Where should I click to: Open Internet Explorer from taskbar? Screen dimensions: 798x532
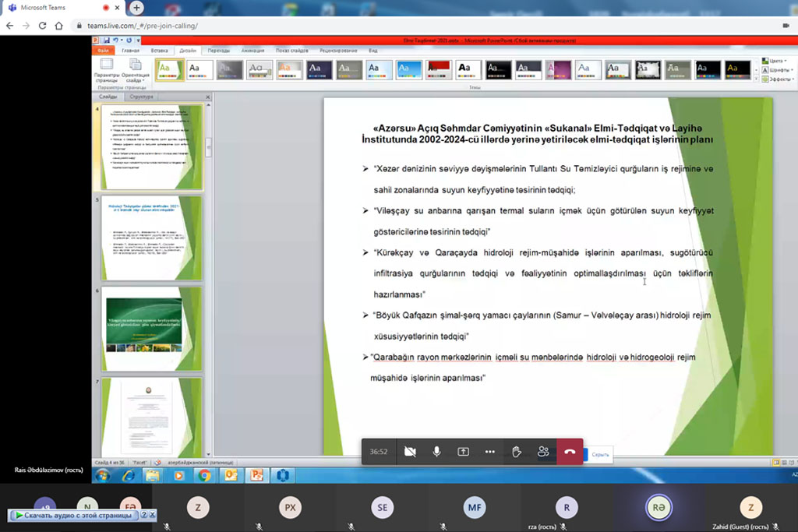(128, 476)
